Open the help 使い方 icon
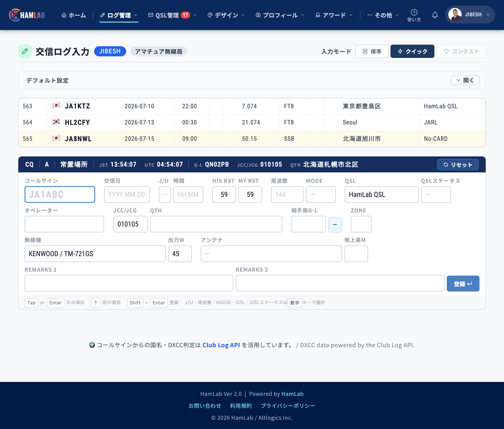The width and height of the screenshot is (504, 429). (414, 15)
